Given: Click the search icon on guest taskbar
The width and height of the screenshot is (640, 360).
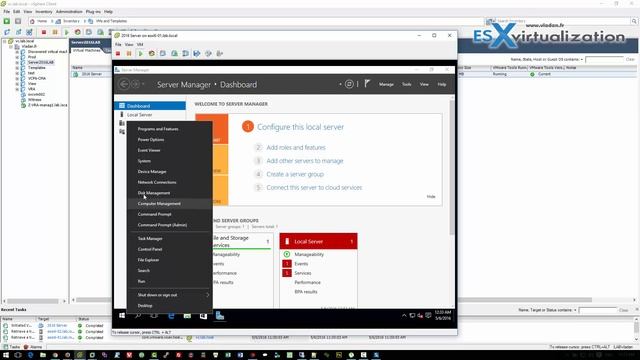Looking at the screenshot, I should (x=138, y=316).
